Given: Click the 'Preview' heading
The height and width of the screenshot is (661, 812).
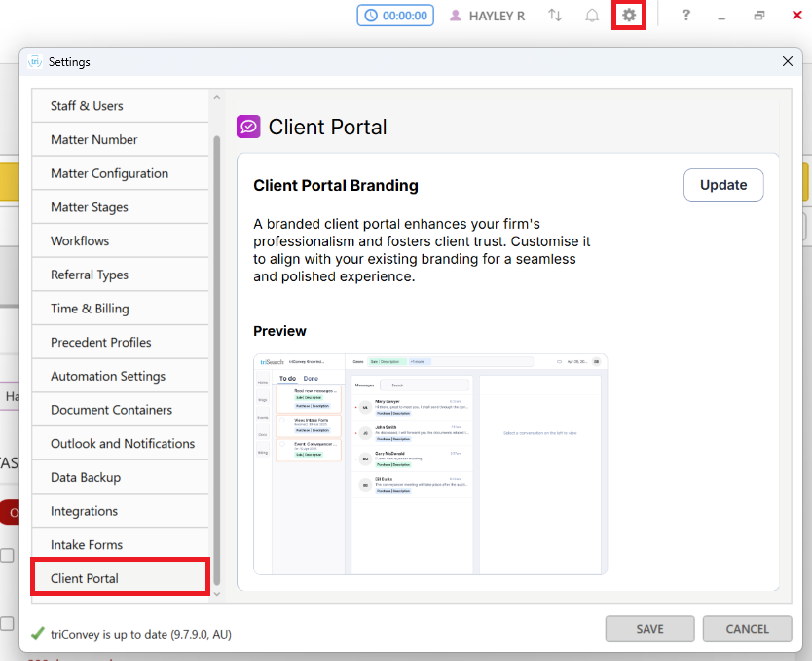Looking at the screenshot, I should 279,331.
